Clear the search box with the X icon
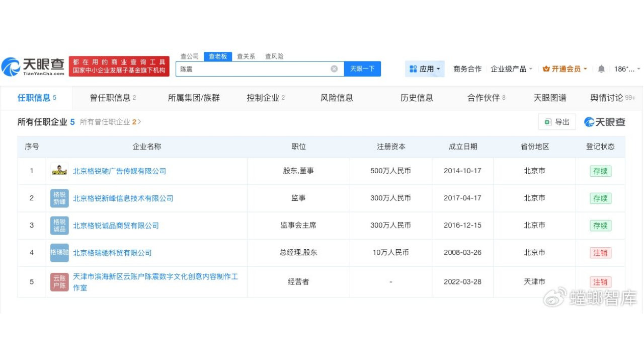This screenshot has width=644, height=362. pos(334,69)
